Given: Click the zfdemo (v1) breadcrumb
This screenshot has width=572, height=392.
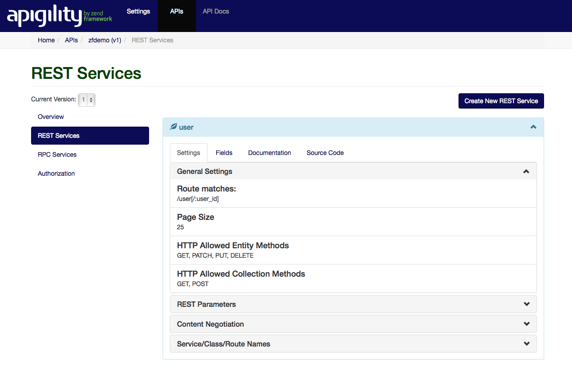Looking at the screenshot, I should point(104,40).
